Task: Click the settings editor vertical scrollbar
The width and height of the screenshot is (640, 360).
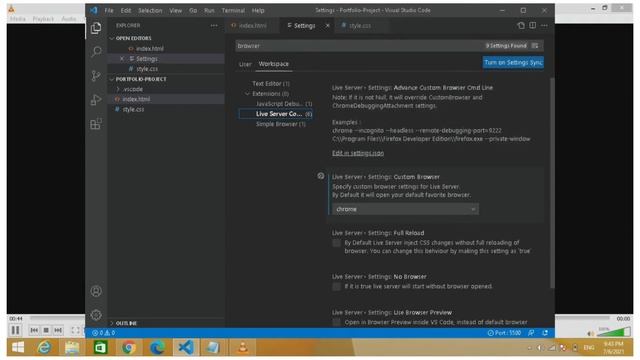Action: tap(552, 182)
